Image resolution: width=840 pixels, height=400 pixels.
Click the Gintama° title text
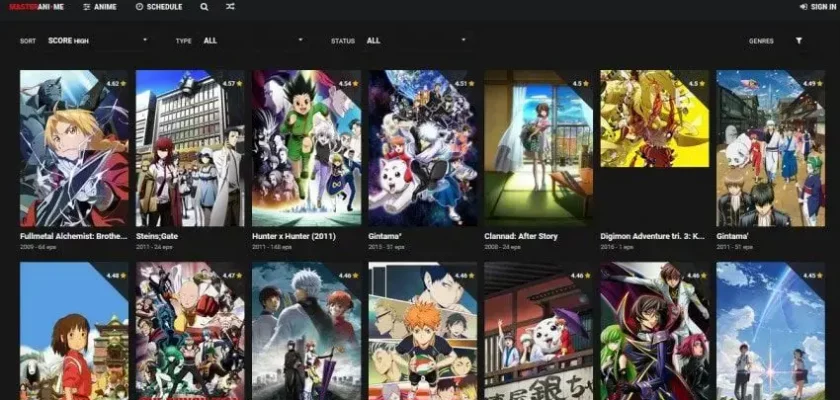click(385, 236)
